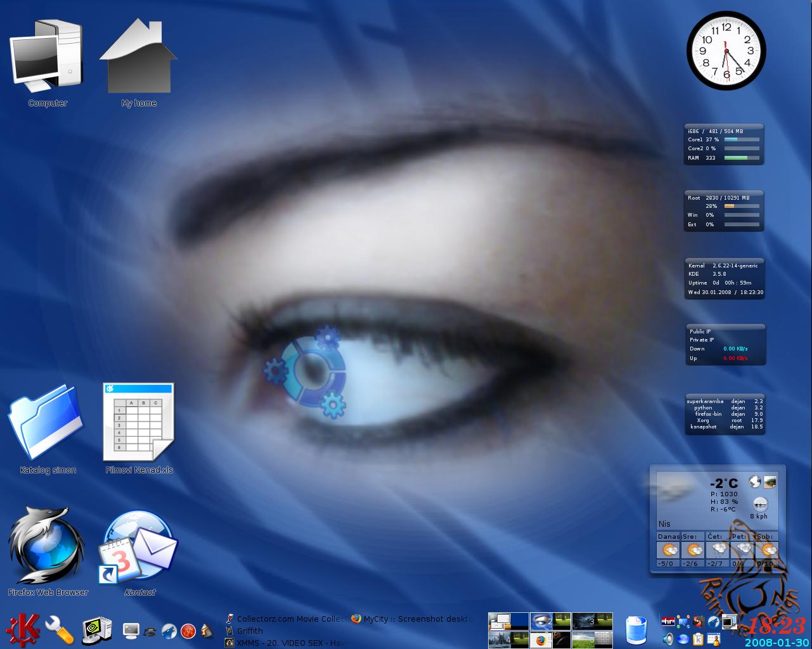This screenshot has height=649, width=812.
Task: Switch to the last desktop in pager
Action: pyautogui.click(x=592, y=639)
